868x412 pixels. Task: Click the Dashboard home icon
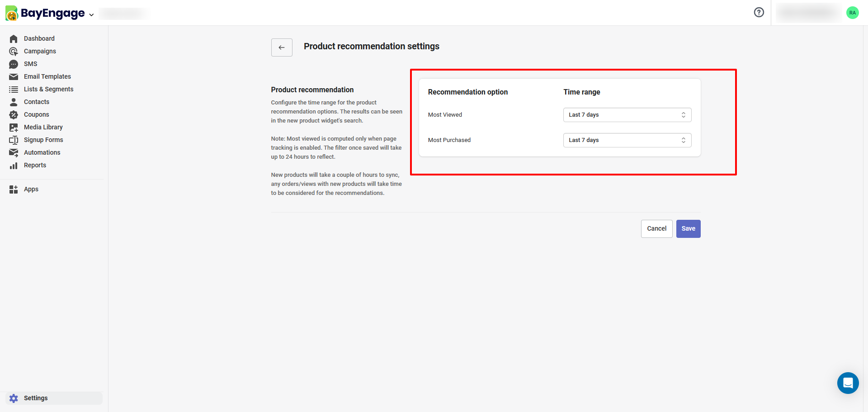pos(14,39)
